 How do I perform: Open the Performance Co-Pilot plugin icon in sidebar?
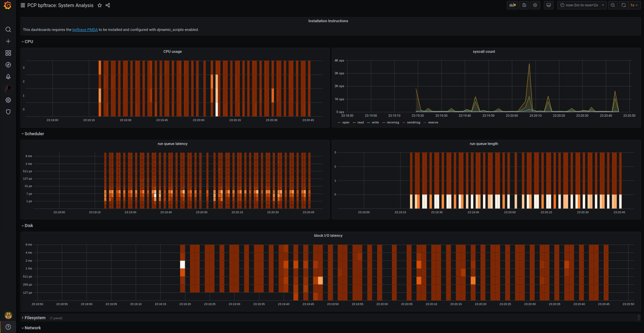[x=8, y=88]
